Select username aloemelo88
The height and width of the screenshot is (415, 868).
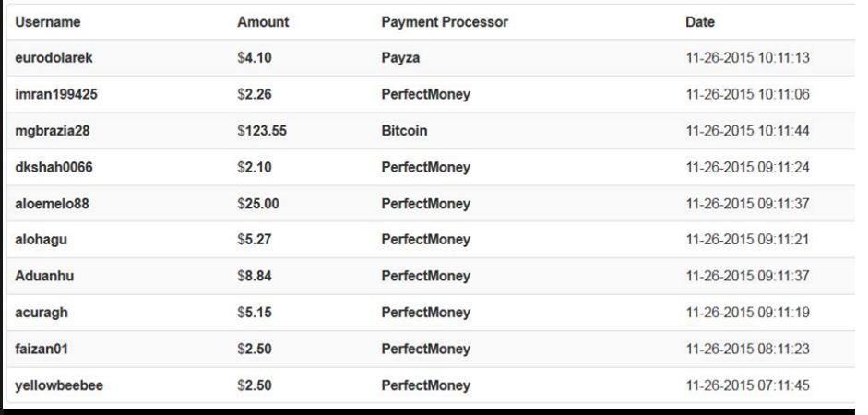[53, 203]
